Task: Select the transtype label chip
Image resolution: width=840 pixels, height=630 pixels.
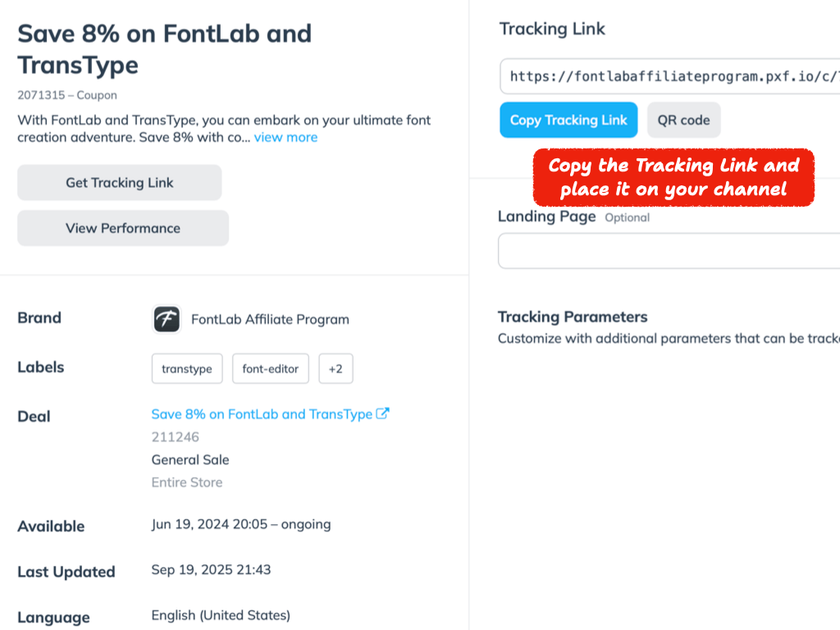Action: tap(187, 368)
